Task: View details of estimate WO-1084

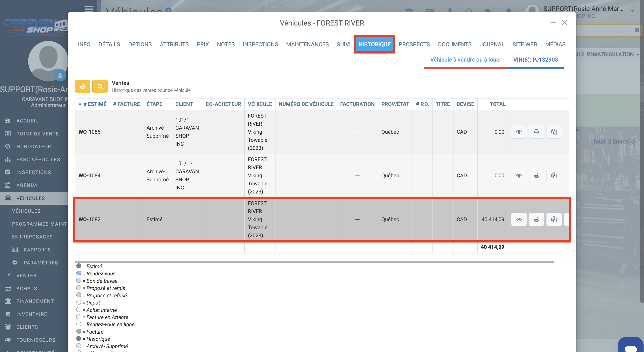Action: tap(519, 176)
